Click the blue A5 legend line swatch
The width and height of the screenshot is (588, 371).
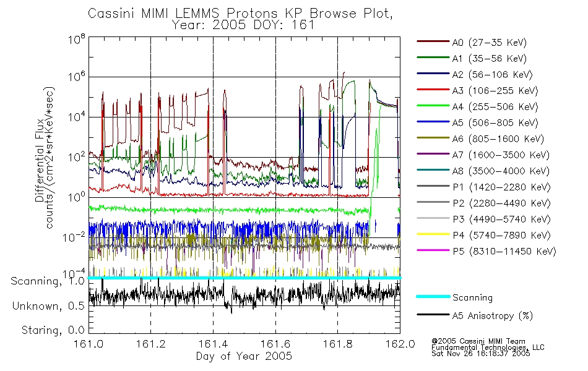pos(433,122)
